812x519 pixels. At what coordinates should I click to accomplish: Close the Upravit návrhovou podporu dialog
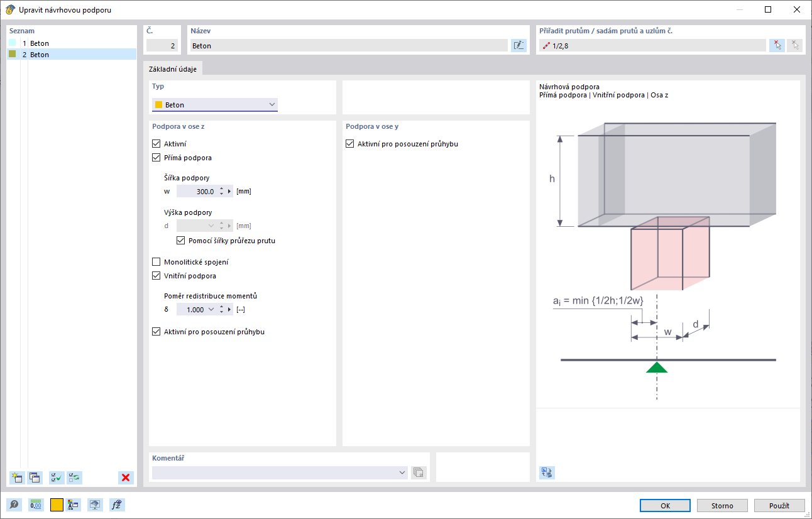point(797,9)
